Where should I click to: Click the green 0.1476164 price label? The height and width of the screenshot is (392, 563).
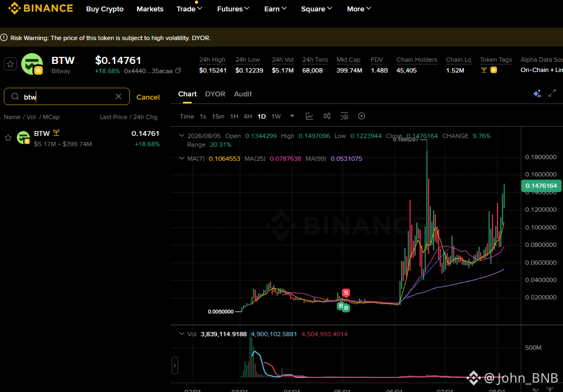tap(541, 186)
